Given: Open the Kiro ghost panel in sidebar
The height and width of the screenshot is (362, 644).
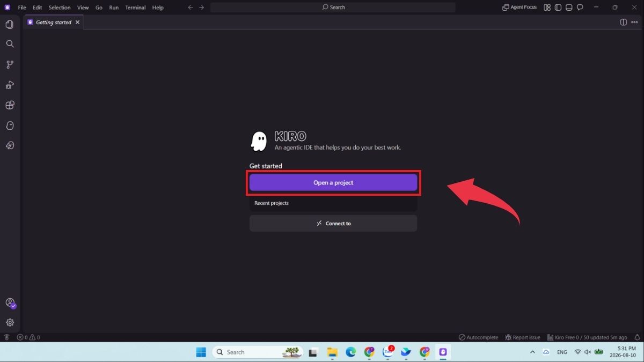Looking at the screenshot, I should 10,125.
